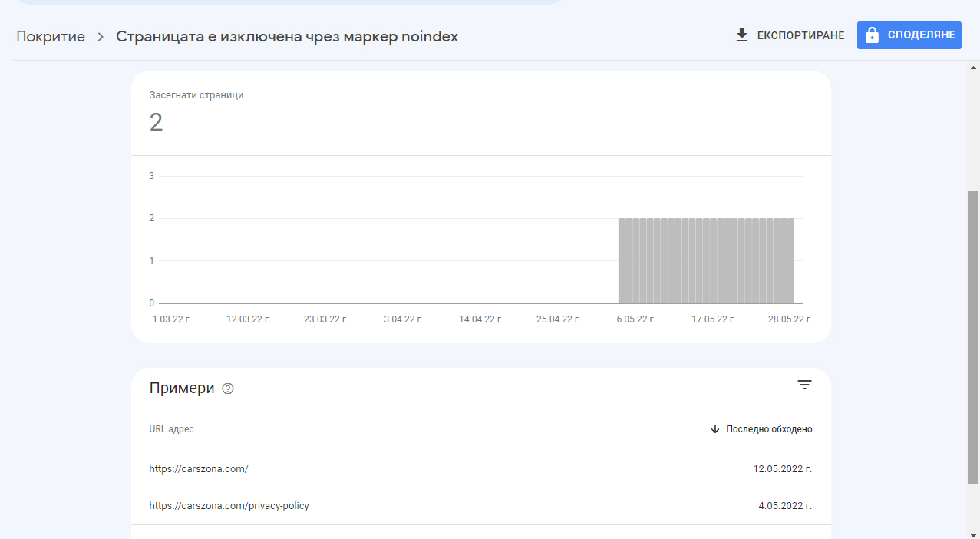Click the 28.05.22 г. axis label
Viewport: 980px width, 539px height.
point(790,319)
